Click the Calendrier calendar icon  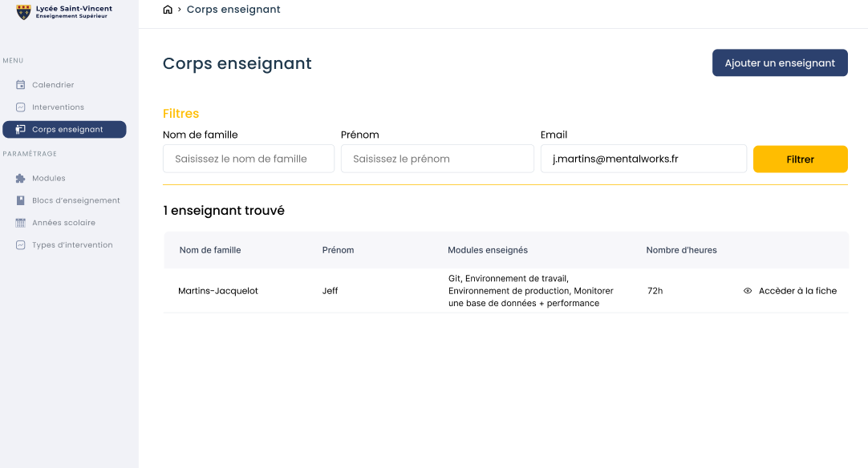point(21,85)
